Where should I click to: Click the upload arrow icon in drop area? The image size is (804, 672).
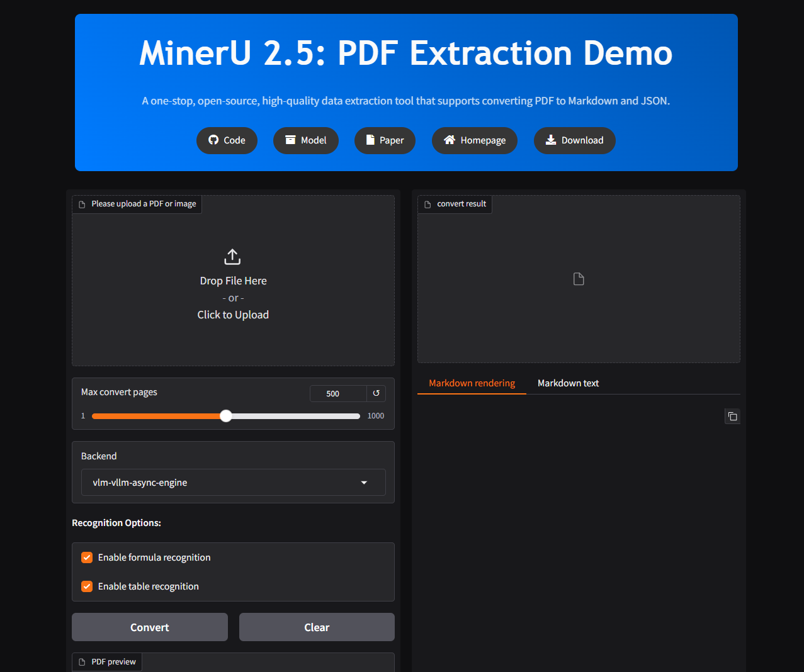(x=232, y=257)
